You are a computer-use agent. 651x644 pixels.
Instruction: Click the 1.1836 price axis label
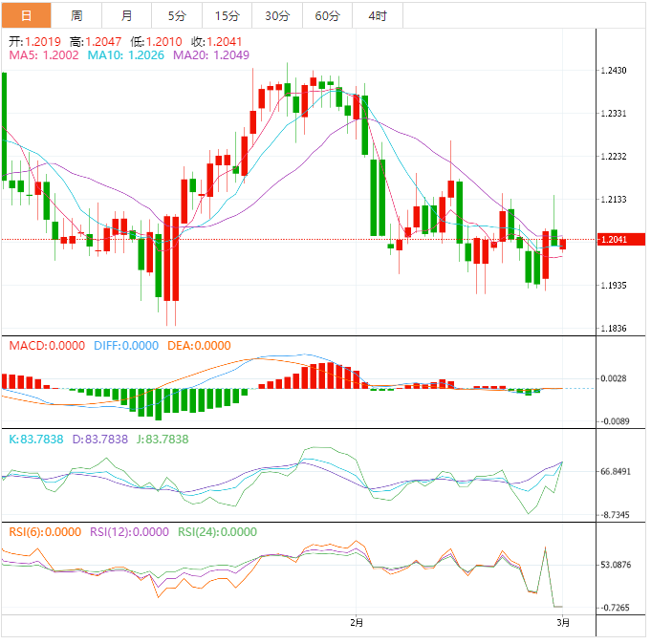tap(614, 329)
